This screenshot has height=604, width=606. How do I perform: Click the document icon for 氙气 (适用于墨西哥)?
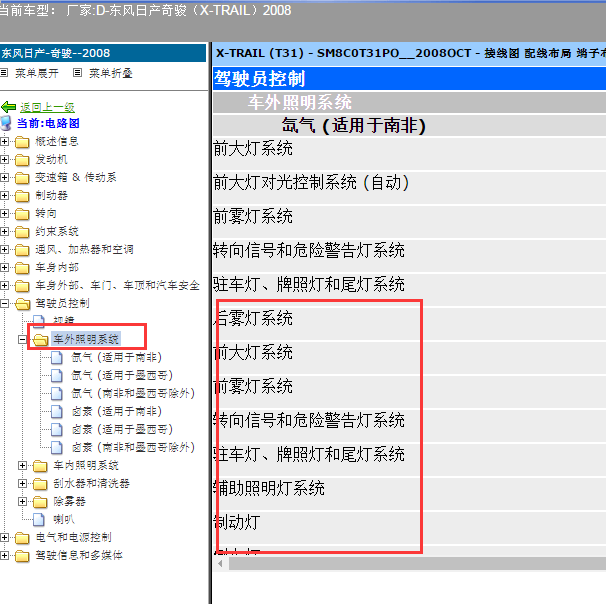(x=57, y=376)
